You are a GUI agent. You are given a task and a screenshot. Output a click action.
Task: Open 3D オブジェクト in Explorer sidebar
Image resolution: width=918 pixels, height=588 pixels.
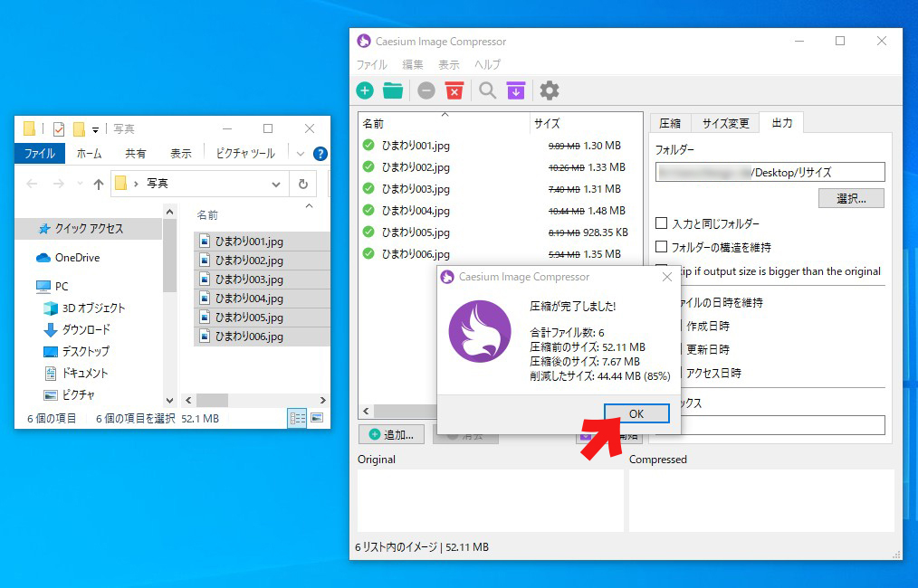pyautogui.click(x=85, y=308)
